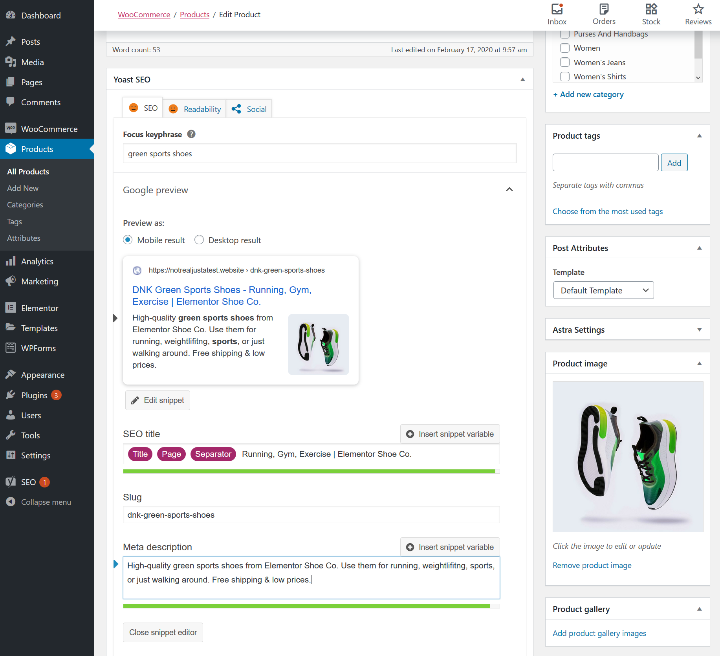Screen dimensions: 720x656
Task: Click Add product gallery images link
Action: coord(599,633)
